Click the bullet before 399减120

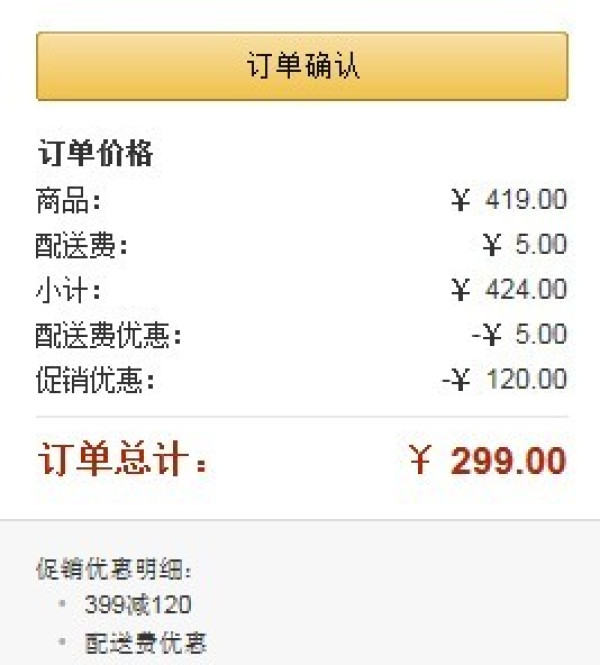(62, 603)
